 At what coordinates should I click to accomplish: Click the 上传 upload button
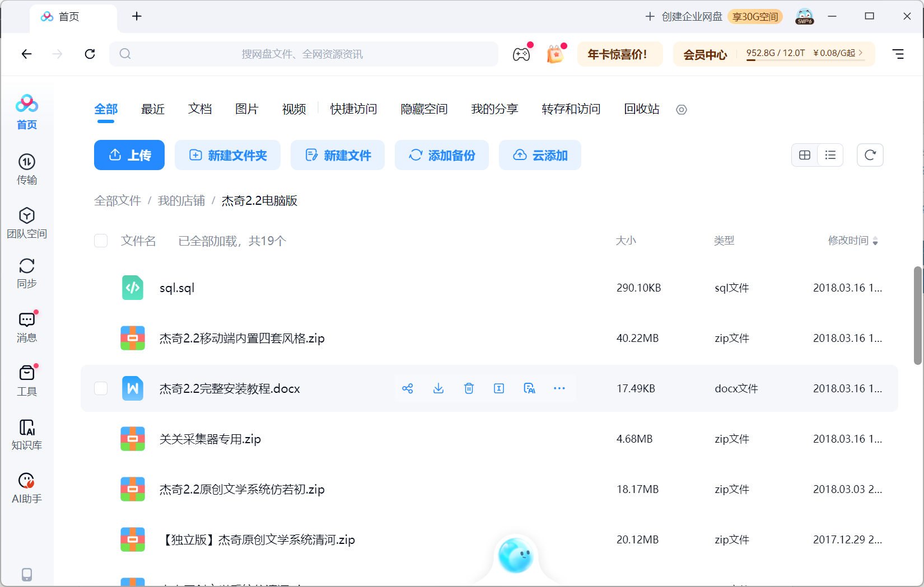[x=129, y=155]
